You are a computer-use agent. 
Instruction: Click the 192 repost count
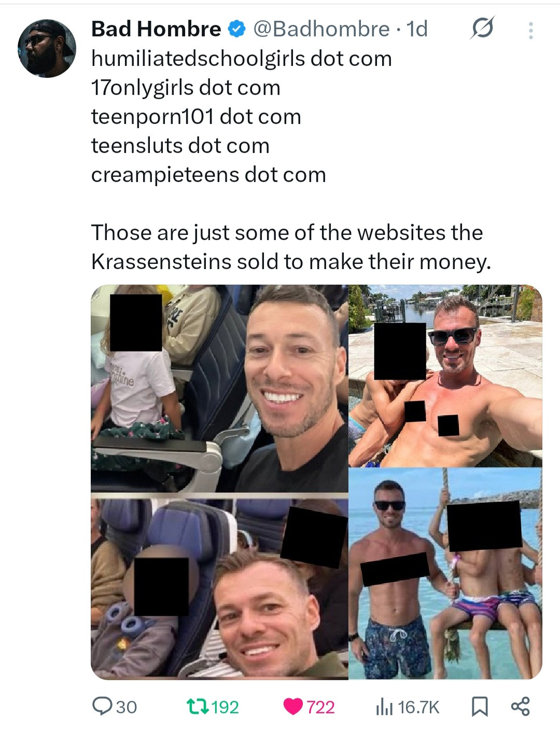[x=225, y=707]
